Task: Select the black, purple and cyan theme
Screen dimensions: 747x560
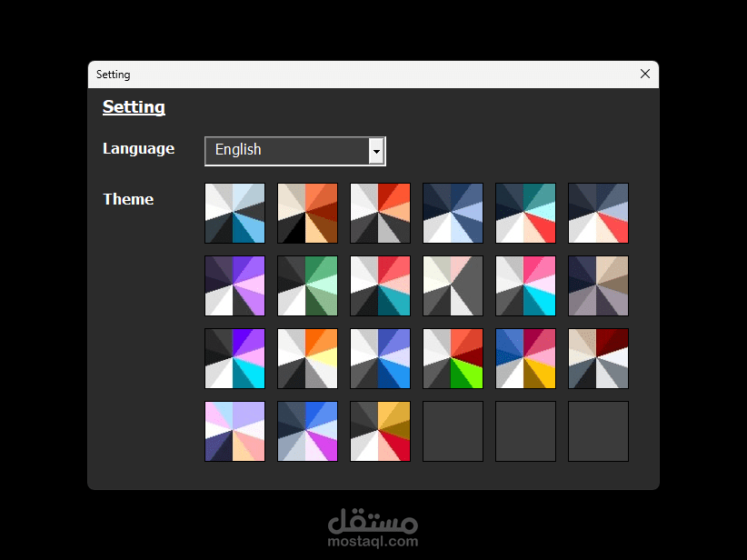Action: [x=234, y=358]
